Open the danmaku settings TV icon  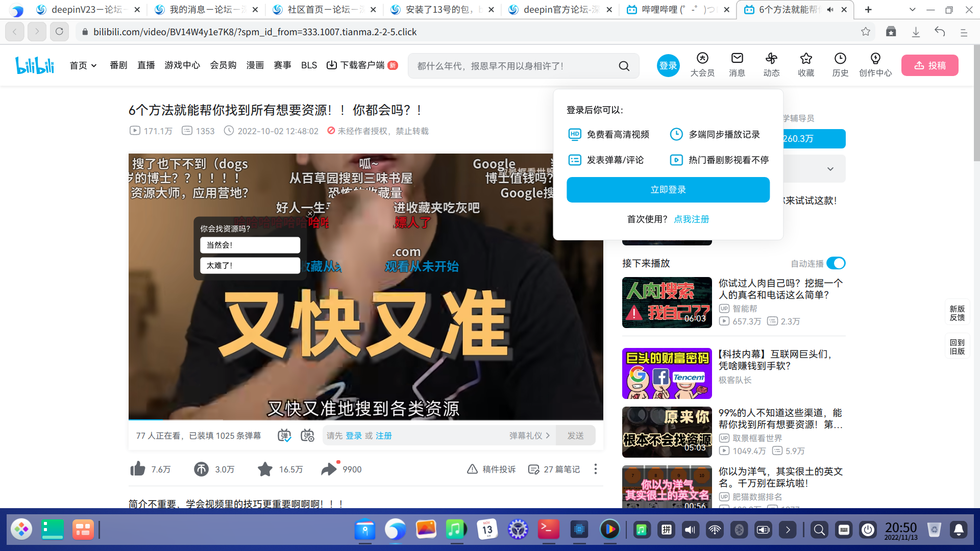coord(307,435)
